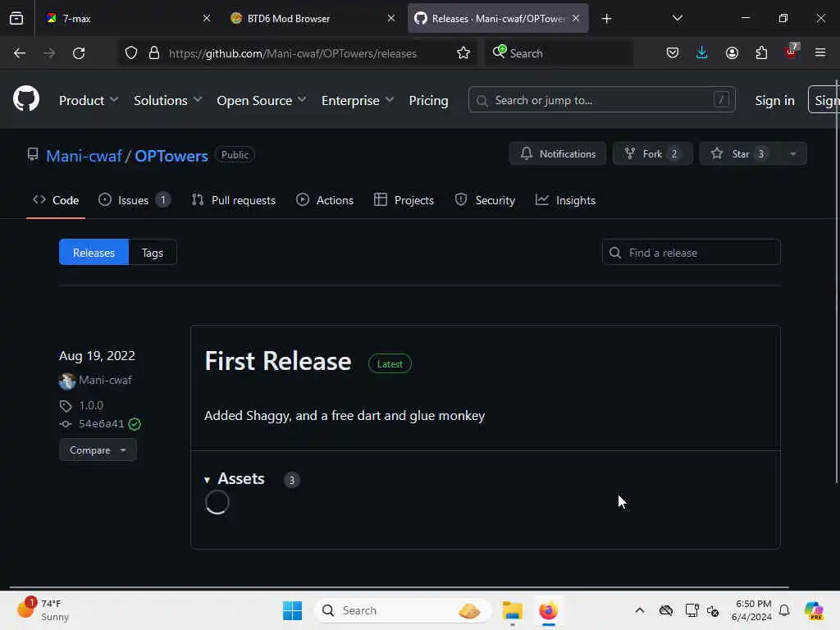Open uBlock extension icon with badge 7
840x630 pixels.
(x=792, y=52)
